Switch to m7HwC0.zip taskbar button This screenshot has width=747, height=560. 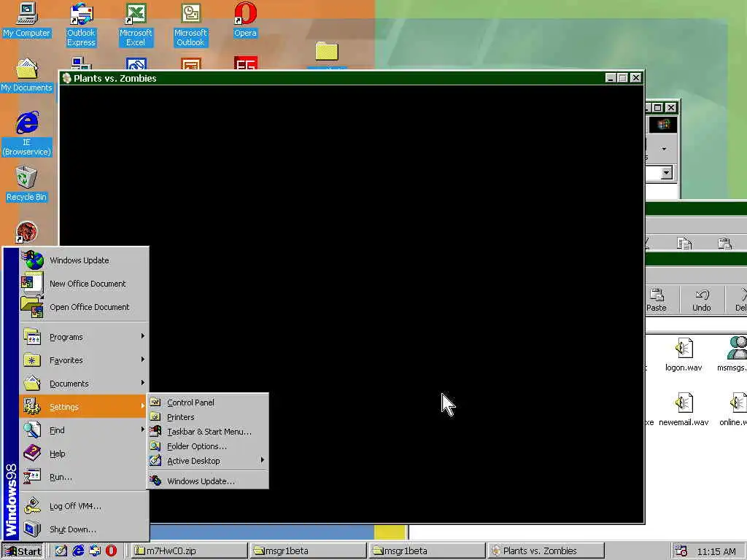pos(189,551)
